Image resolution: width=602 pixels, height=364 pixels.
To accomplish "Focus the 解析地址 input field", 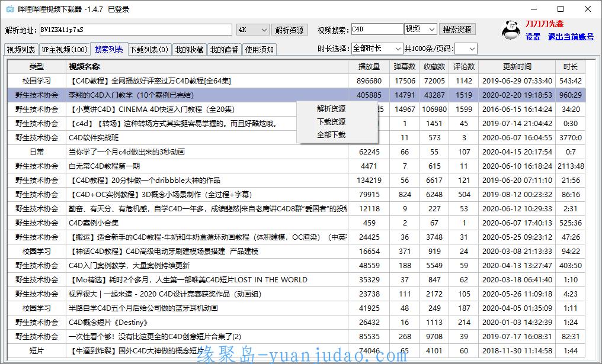I will [136, 30].
